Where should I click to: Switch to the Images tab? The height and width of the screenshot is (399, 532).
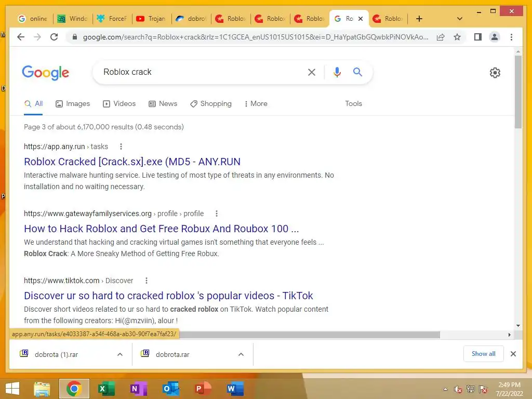tap(73, 103)
